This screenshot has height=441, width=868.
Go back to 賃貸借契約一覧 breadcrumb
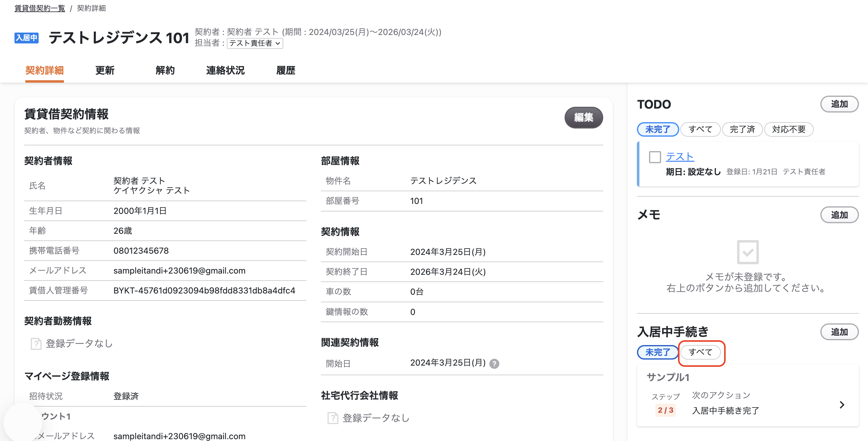click(x=40, y=8)
